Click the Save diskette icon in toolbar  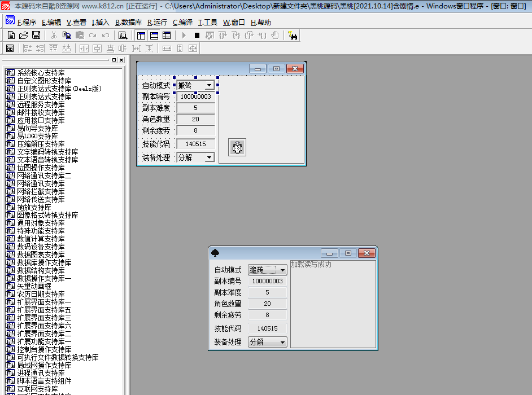tap(36, 36)
